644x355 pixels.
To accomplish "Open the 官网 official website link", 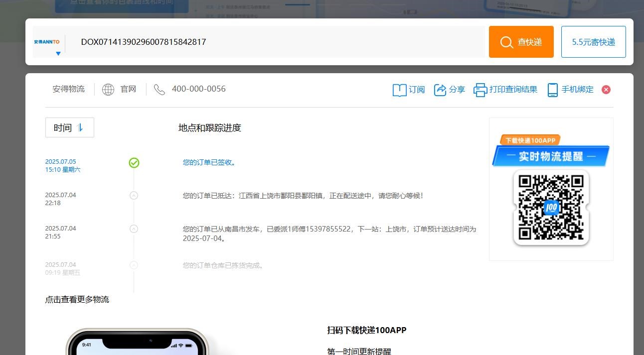I will [128, 89].
